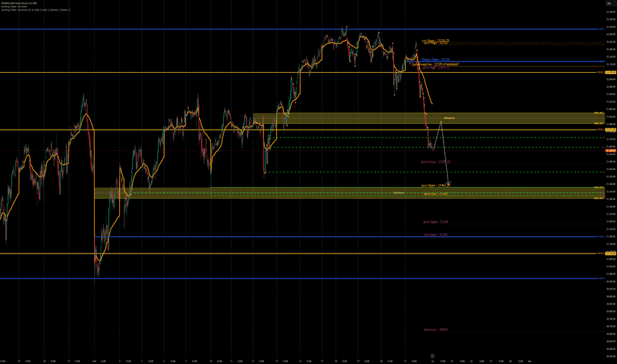Click the 'Today's Open - 22136' label
The height and width of the screenshot is (364, 617).
(435, 60)
